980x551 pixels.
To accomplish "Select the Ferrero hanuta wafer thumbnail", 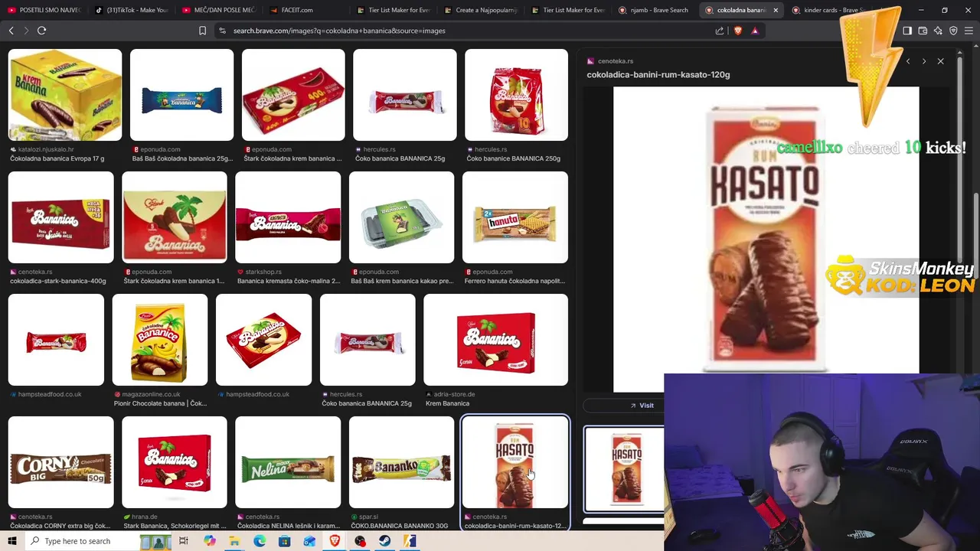I will tap(515, 217).
